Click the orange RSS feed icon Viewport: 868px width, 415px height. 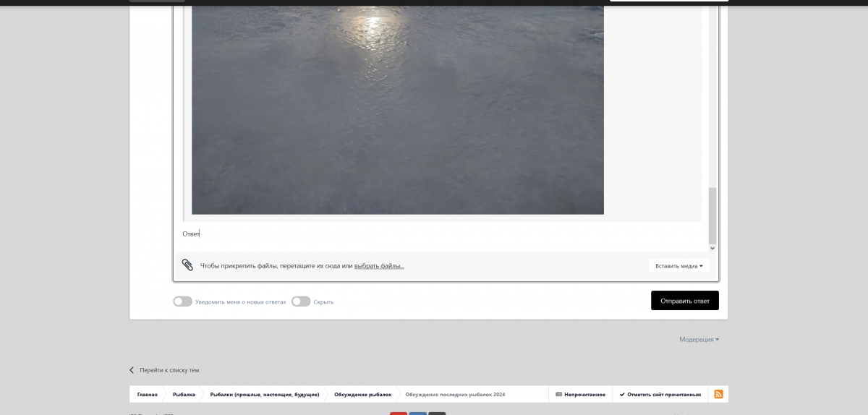718,394
